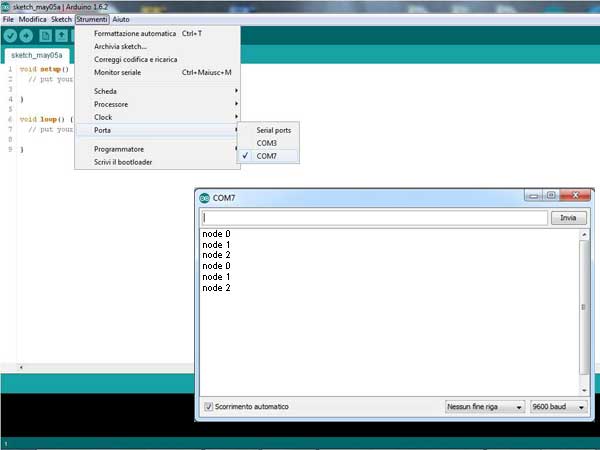Select COM3 serial port entry

(268, 143)
